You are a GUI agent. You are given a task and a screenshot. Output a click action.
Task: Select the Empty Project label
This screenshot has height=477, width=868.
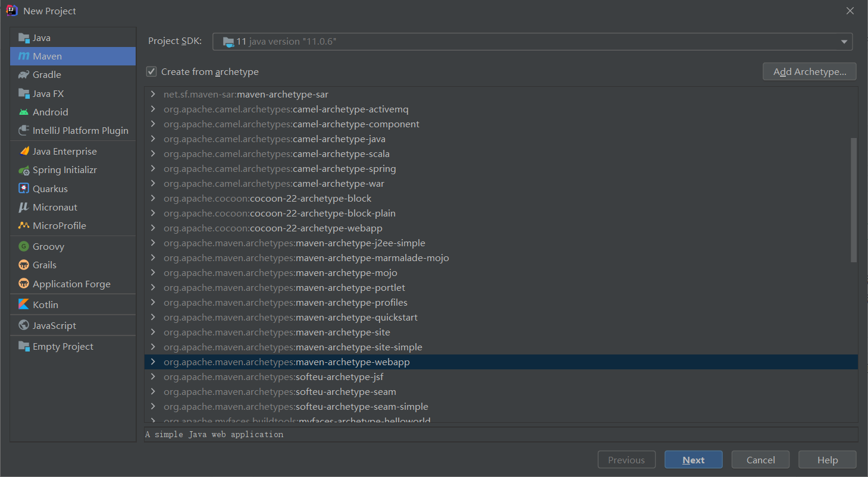(63, 346)
